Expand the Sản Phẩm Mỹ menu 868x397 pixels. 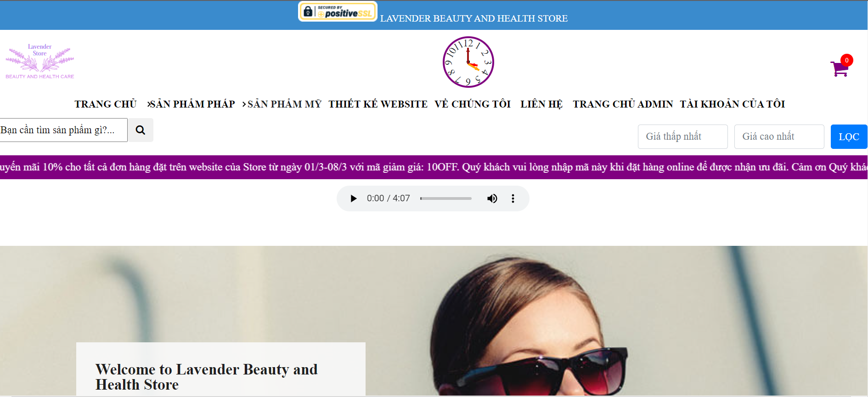click(283, 104)
